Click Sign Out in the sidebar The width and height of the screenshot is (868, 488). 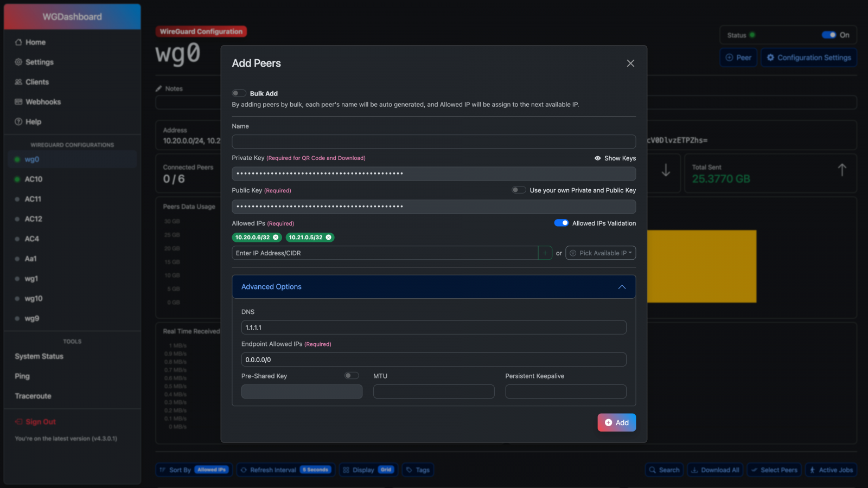(x=40, y=422)
